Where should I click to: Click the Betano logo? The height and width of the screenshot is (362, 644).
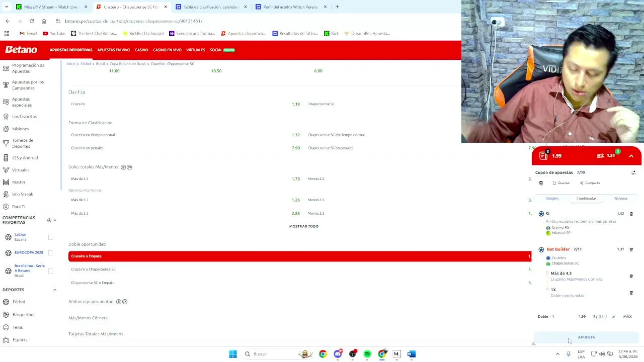pyautogui.click(x=21, y=50)
